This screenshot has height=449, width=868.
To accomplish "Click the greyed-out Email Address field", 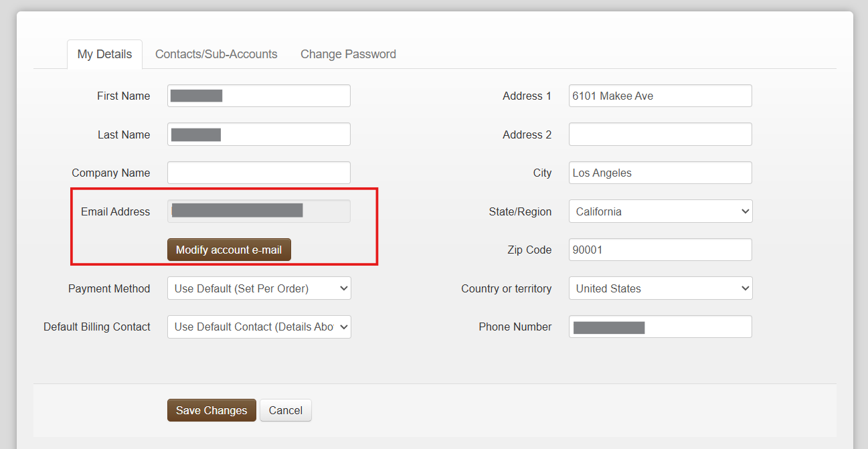I will [258, 211].
